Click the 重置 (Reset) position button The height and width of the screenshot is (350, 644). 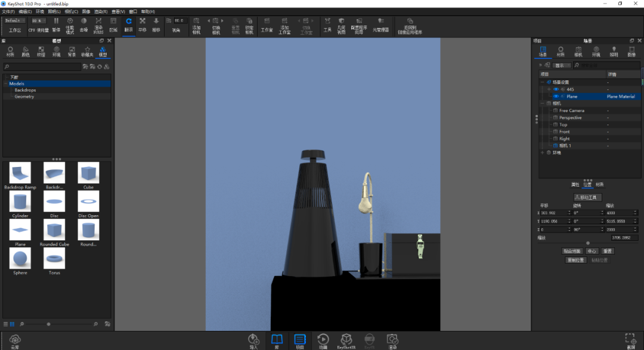608,251
